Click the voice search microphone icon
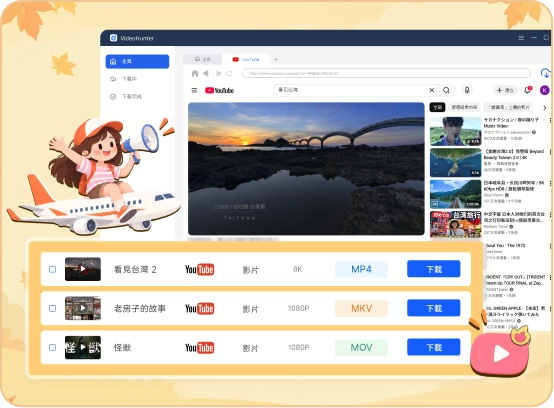 click(467, 90)
